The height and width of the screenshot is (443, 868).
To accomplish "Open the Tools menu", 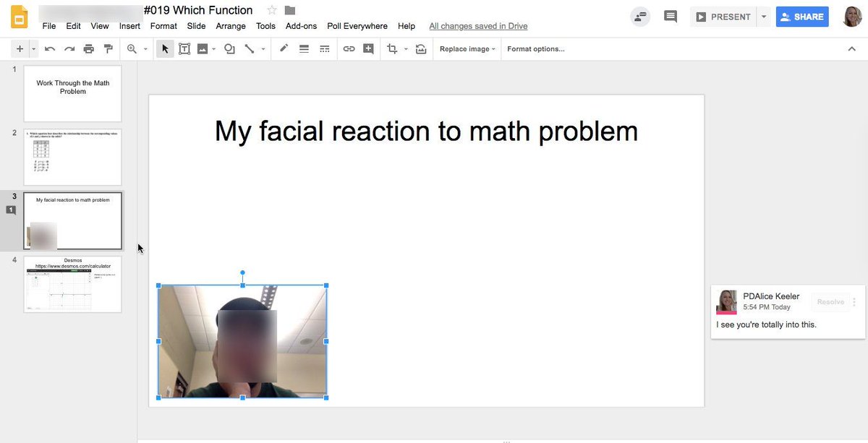I will pyautogui.click(x=265, y=26).
